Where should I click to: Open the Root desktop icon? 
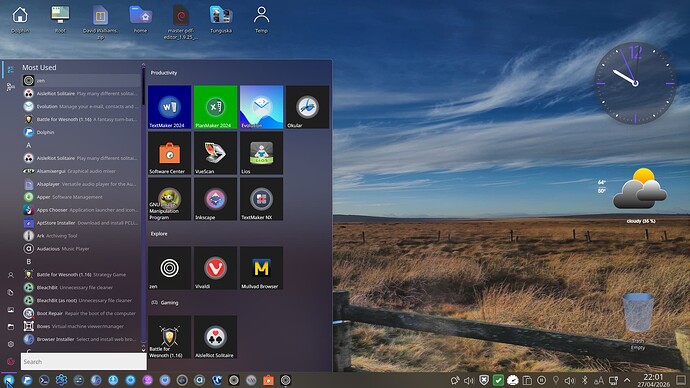click(60, 19)
